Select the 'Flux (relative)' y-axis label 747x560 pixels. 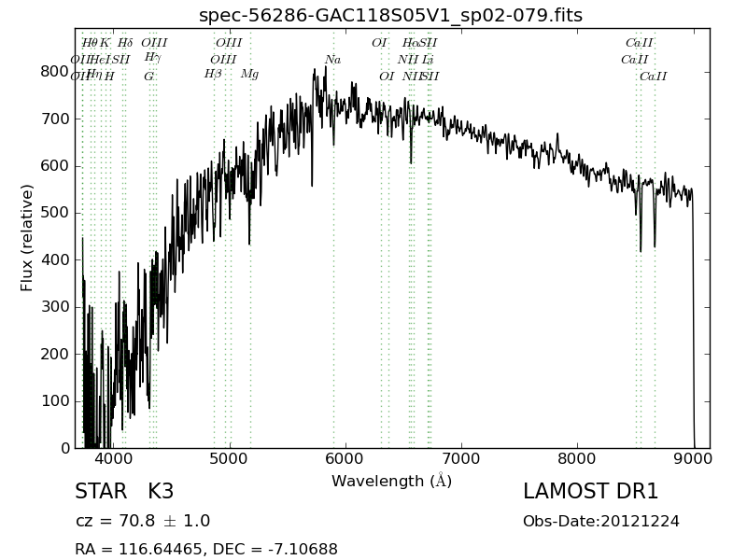27,238
